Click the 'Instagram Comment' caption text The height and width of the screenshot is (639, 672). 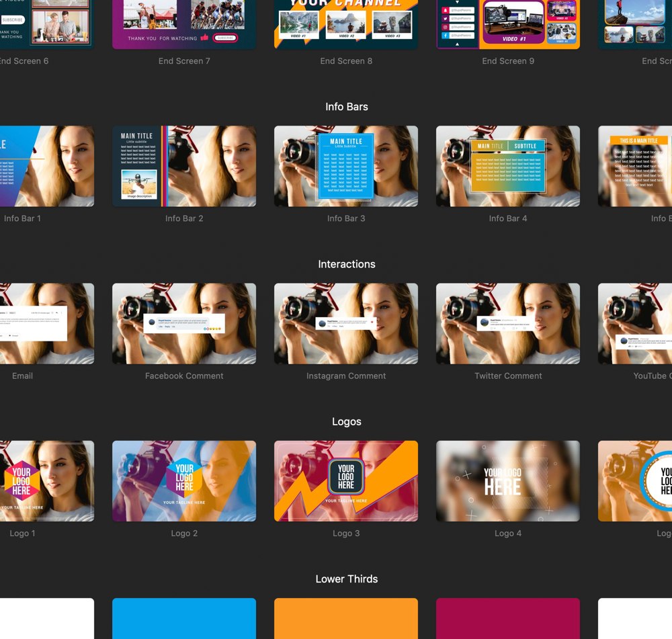(x=346, y=376)
